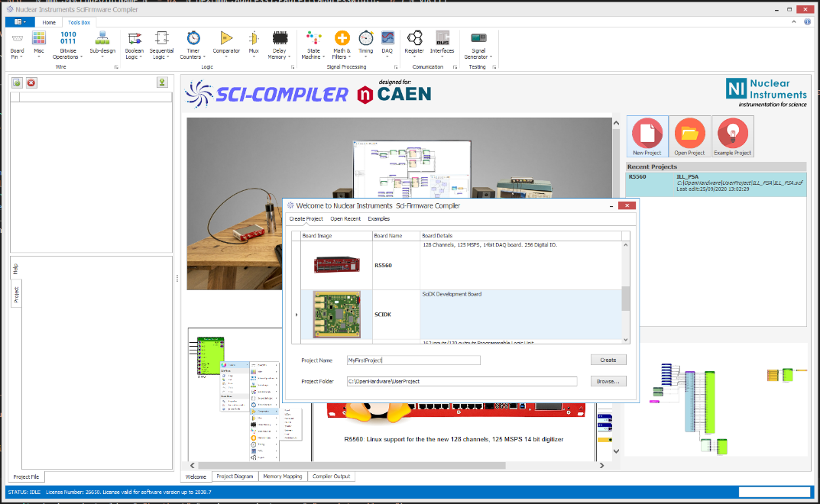Open the Examples tab in dialog
The width and height of the screenshot is (820, 504).
click(x=378, y=218)
